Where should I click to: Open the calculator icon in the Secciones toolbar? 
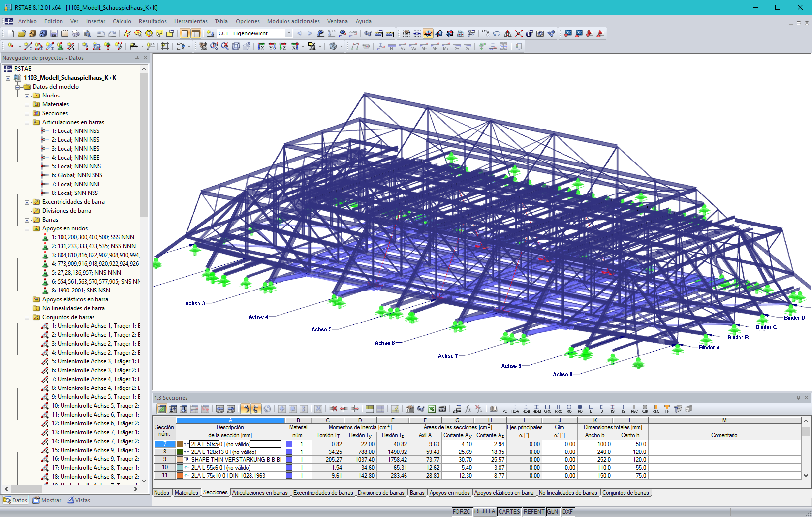click(x=442, y=409)
